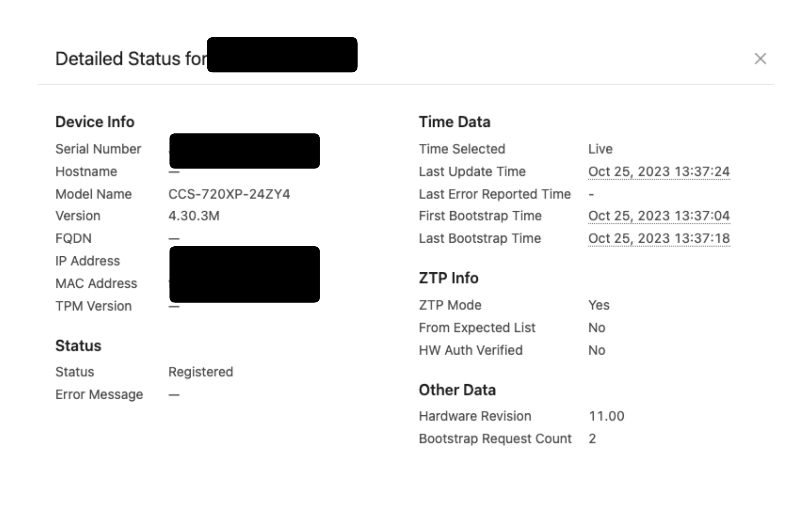Click the First Bootstrap Time underlined timestamp
Screen dimensions: 812x506
(659, 216)
